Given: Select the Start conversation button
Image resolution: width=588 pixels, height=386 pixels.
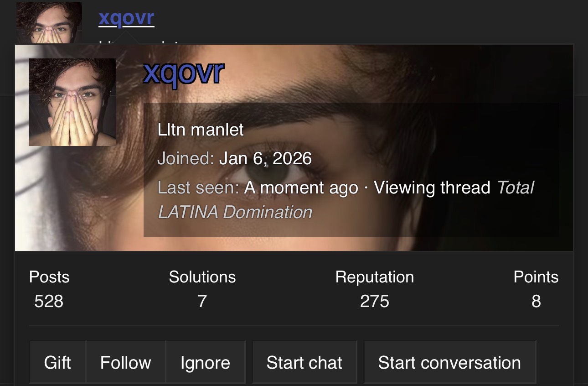Looking at the screenshot, I should pos(449,362).
